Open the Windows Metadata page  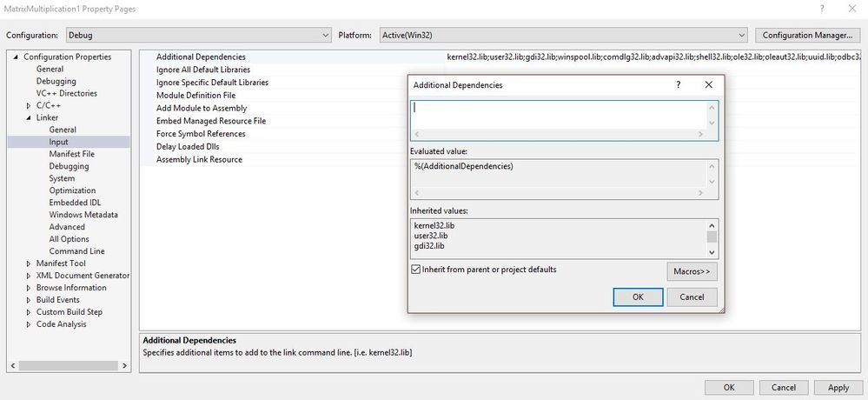point(83,215)
